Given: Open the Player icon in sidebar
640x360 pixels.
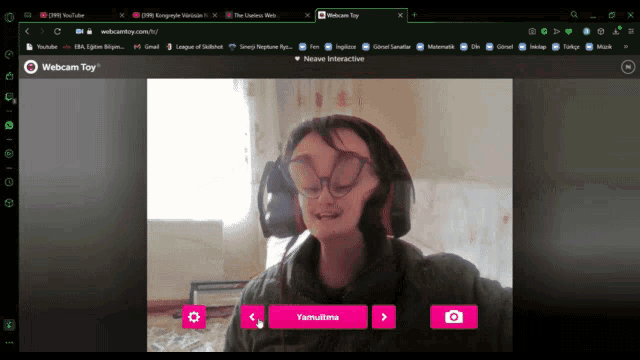Looking at the screenshot, I should [x=9, y=153].
